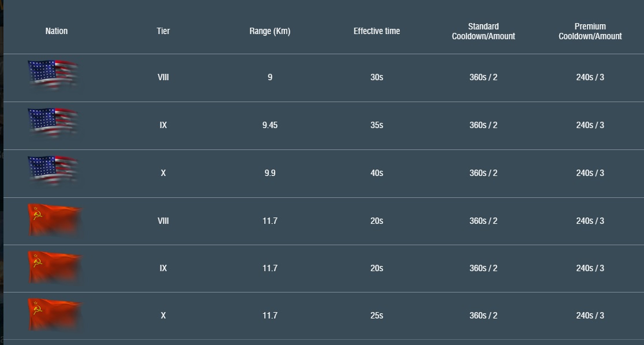644x345 pixels.
Task: Select the American flag in the Tier IX row
Action: 53,123
